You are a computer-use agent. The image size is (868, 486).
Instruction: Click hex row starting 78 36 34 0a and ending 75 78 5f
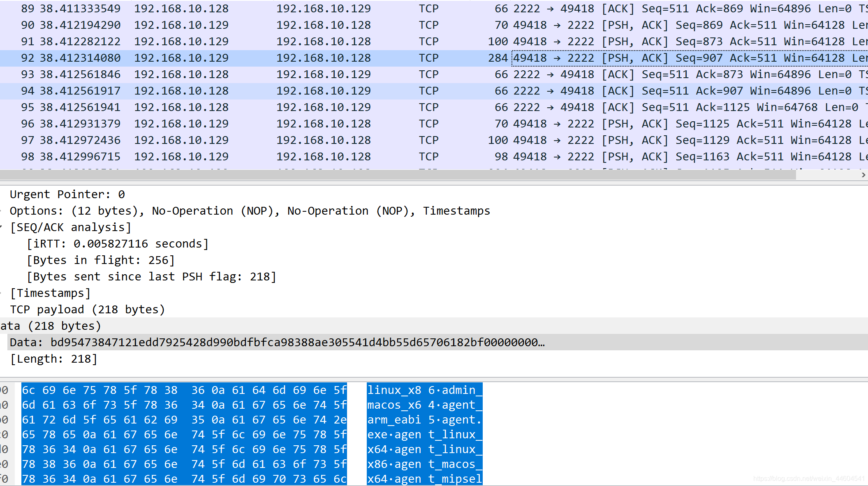pyautogui.click(x=184, y=449)
